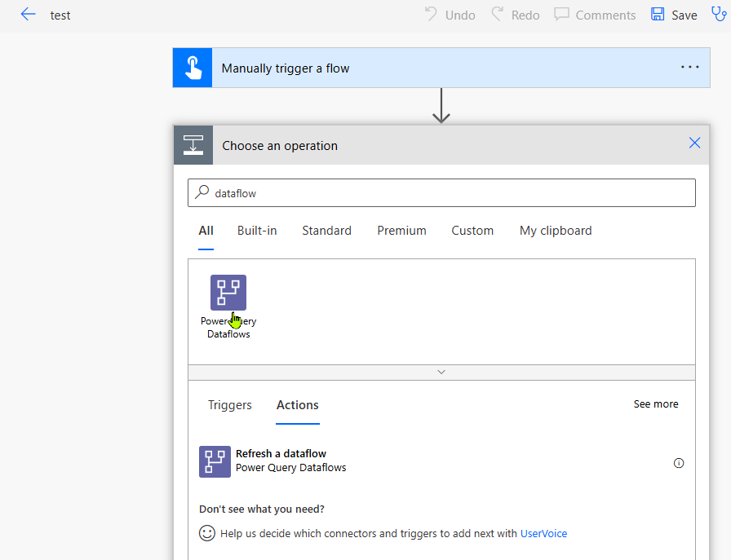Click the flow name 'test'

pyautogui.click(x=60, y=15)
